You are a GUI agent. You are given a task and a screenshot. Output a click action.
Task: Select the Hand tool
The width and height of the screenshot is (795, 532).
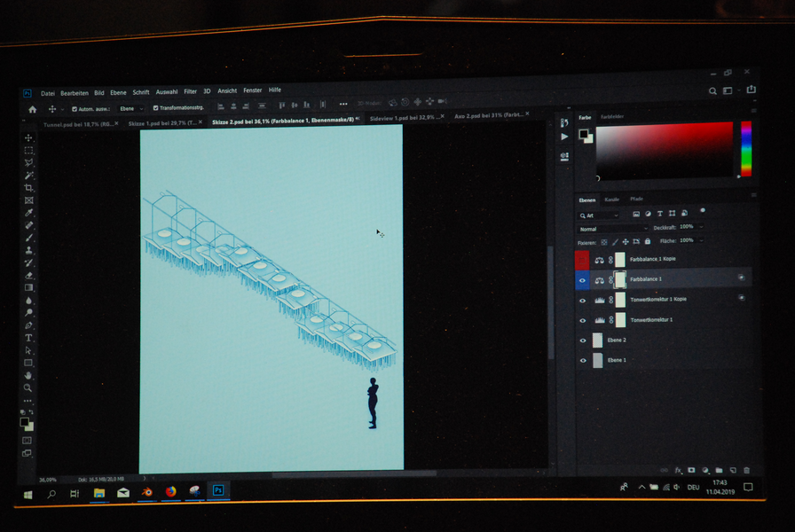(28, 375)
